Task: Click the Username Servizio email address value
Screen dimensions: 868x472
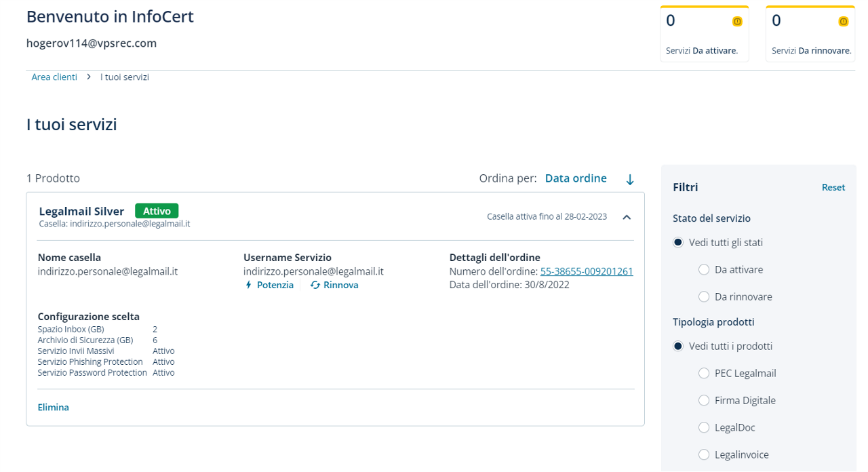Action: pyautogui.click(x=313, y=271)
